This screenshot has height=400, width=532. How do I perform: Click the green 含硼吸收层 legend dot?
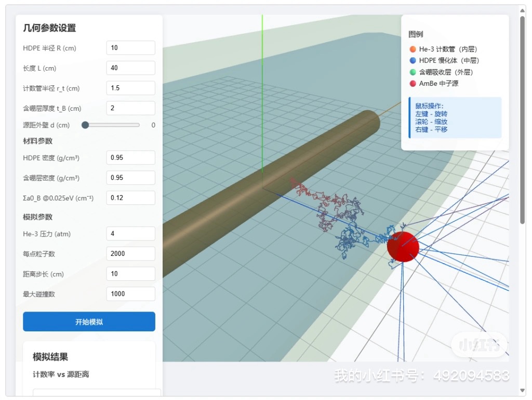[413, 72]
